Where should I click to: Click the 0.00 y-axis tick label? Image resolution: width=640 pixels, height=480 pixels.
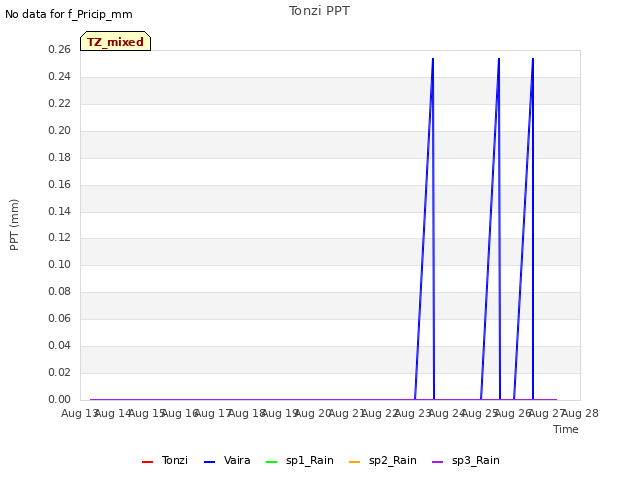click(60, 399)
